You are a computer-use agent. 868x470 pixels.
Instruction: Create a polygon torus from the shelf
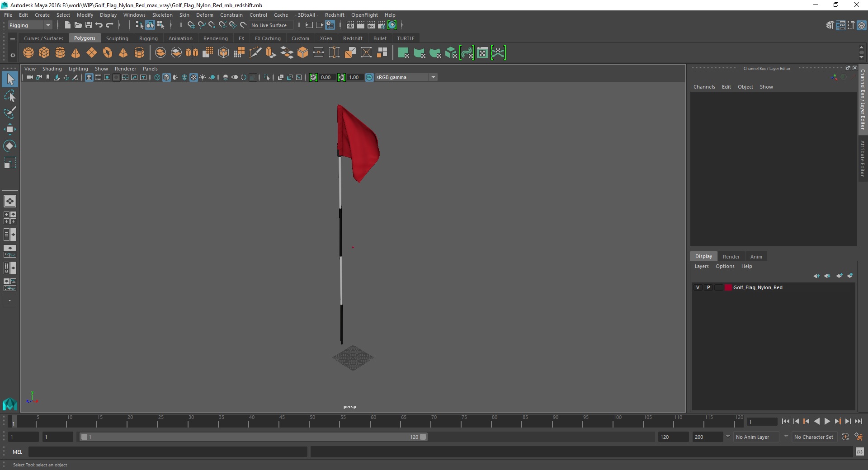point(108,53)
